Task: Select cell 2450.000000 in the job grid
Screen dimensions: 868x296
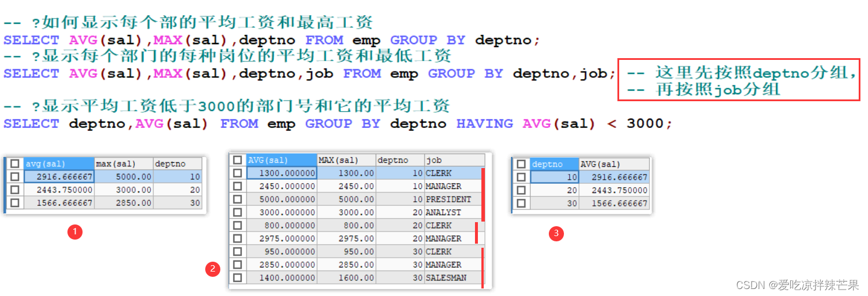Action: point(281,186)
